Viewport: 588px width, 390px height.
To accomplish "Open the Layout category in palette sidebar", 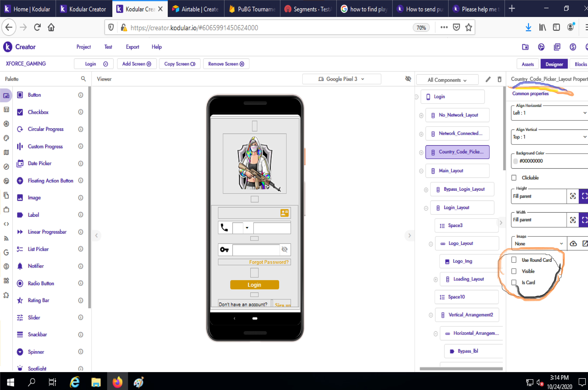I will coord(6,109).
